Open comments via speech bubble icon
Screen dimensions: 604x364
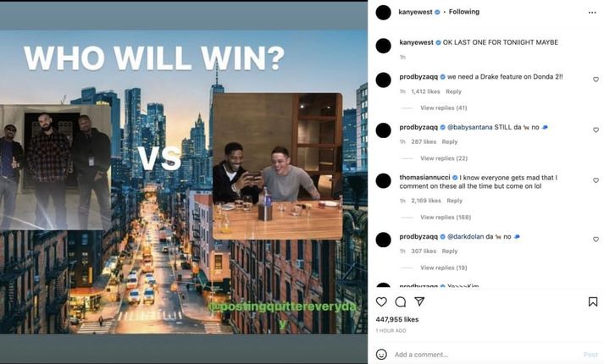pos(401,301)
